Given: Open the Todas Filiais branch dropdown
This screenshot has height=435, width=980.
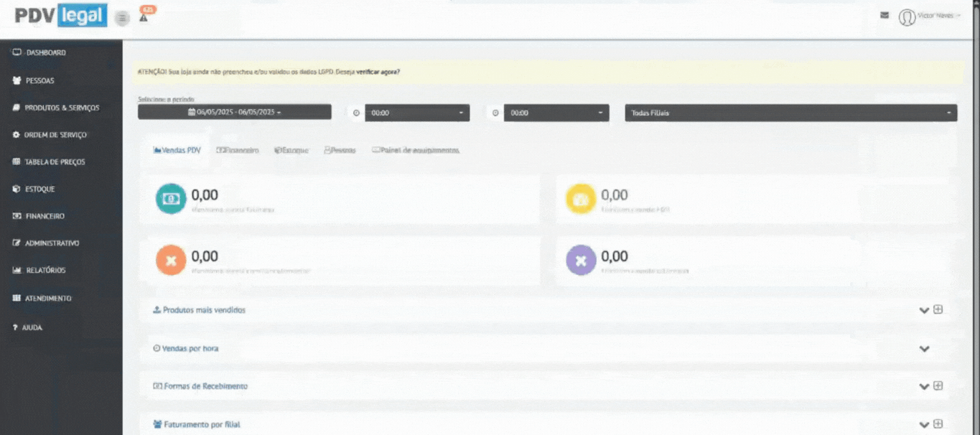Looking at the screenshot, I should click(x=790, y=113).
